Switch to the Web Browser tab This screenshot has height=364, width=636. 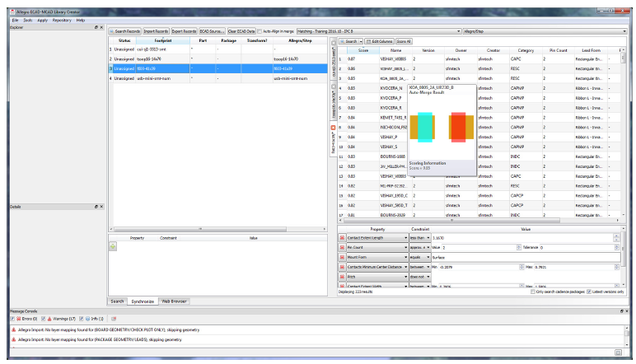tap(174, 301)
